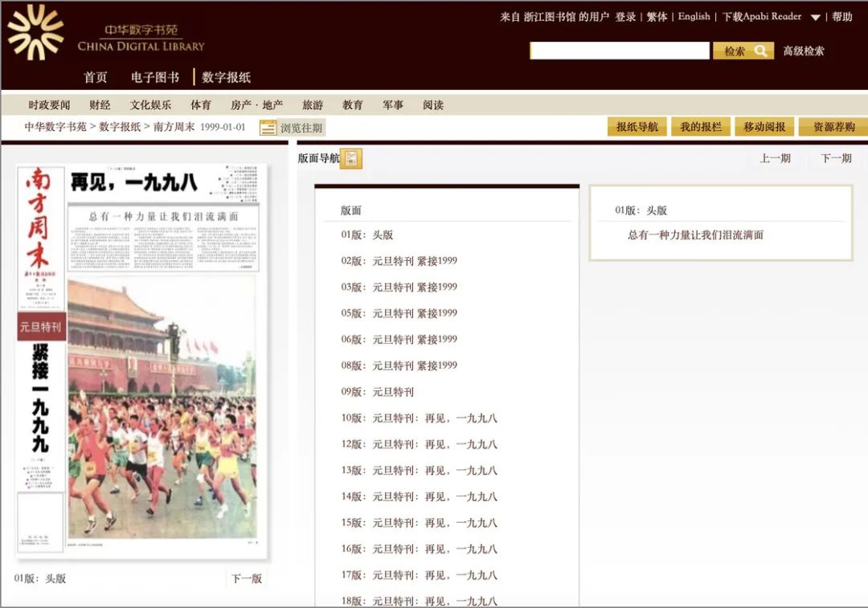Select the 房产·地产 category
The height and width of the screenshot is (608, 868).
click(x=257, y=104)
